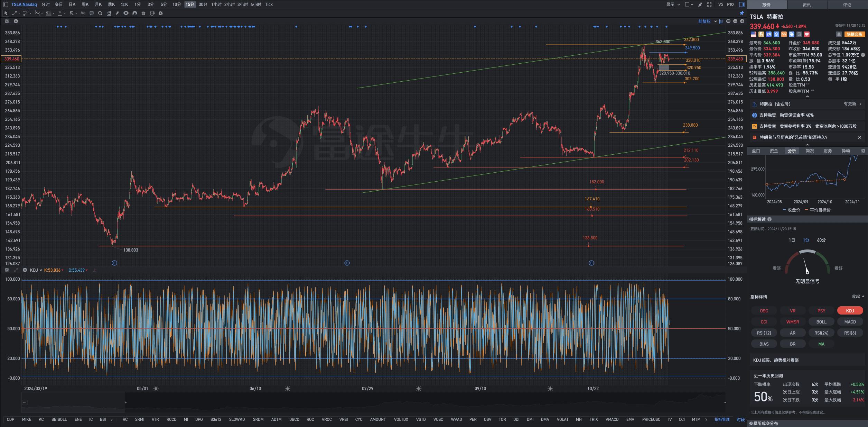
Task: Set a price alert bell
Action: pos(839,34)
